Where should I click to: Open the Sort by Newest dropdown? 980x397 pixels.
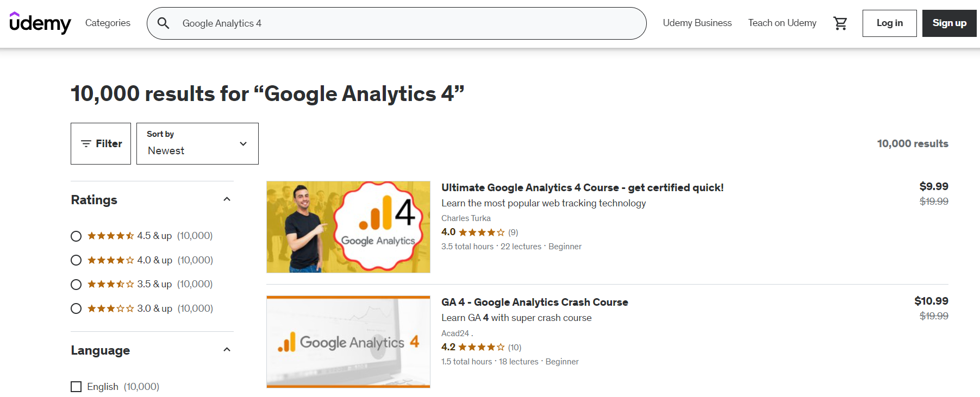[x=197, y=143]
